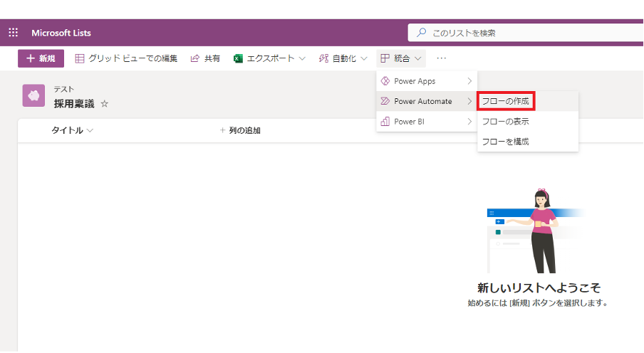Click the 新しいリストへようこそ heading
This screenshot has width=644, height=353.
pos(539,288)
